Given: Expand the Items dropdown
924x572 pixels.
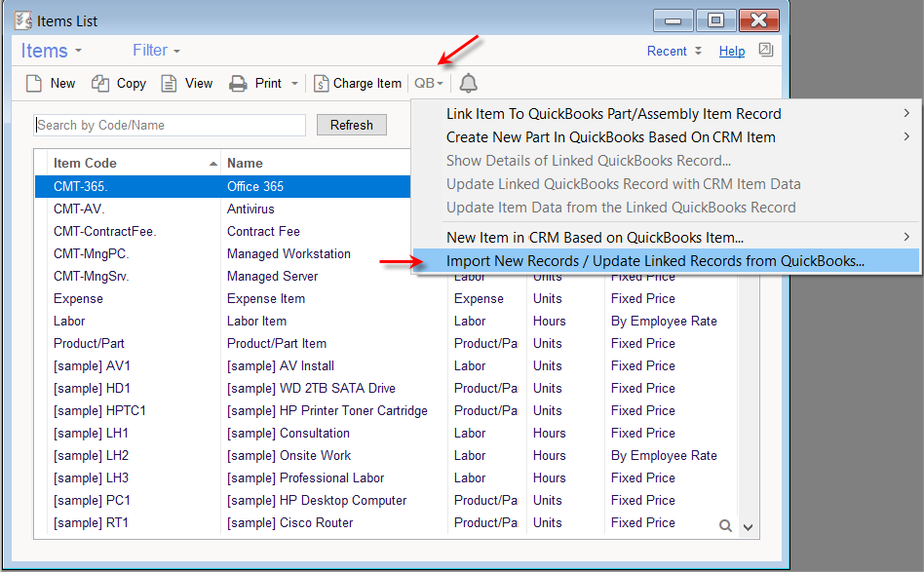Looking at the screenshot, I should click(51, 50).
